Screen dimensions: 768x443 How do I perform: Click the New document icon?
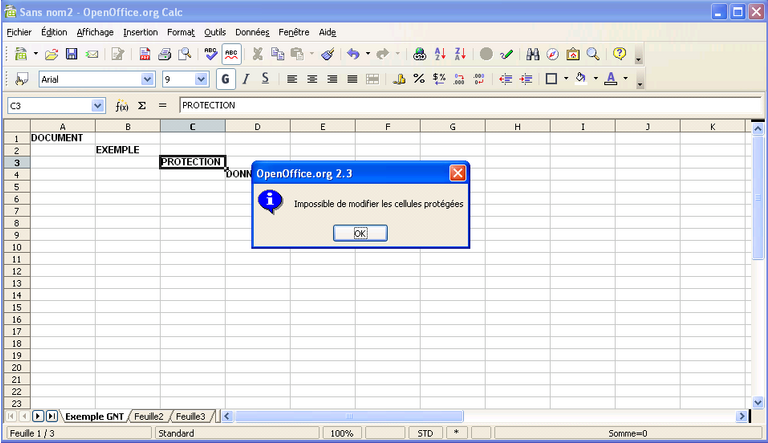(21, 54)
